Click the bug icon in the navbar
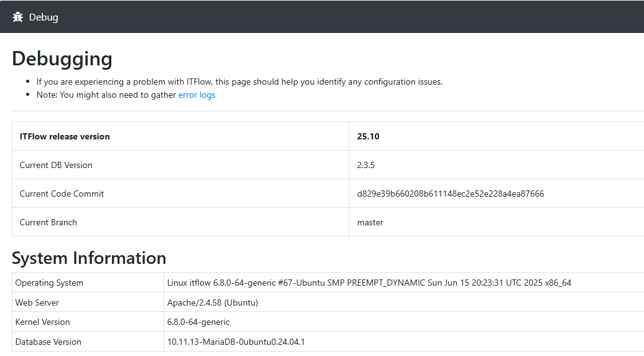The image size is (644, 356). click(x=17, y=17)
